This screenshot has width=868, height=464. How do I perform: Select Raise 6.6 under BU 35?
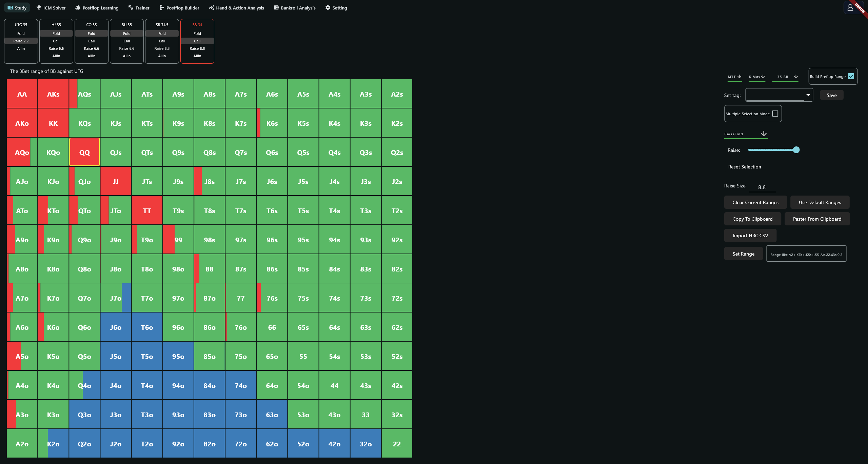127,48
